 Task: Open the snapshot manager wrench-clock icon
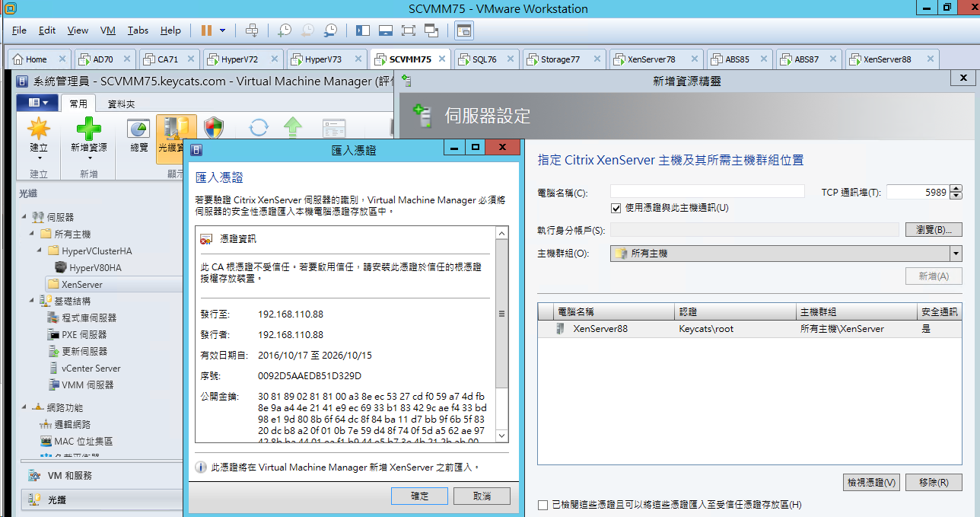(x=330, y=30)
